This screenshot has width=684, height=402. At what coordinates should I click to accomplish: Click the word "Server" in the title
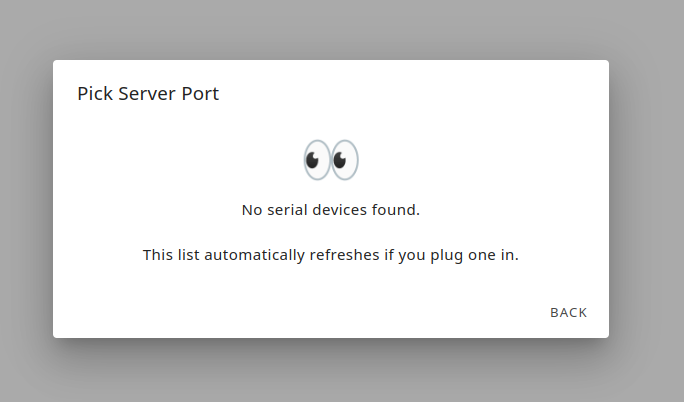tap(149, 94)
